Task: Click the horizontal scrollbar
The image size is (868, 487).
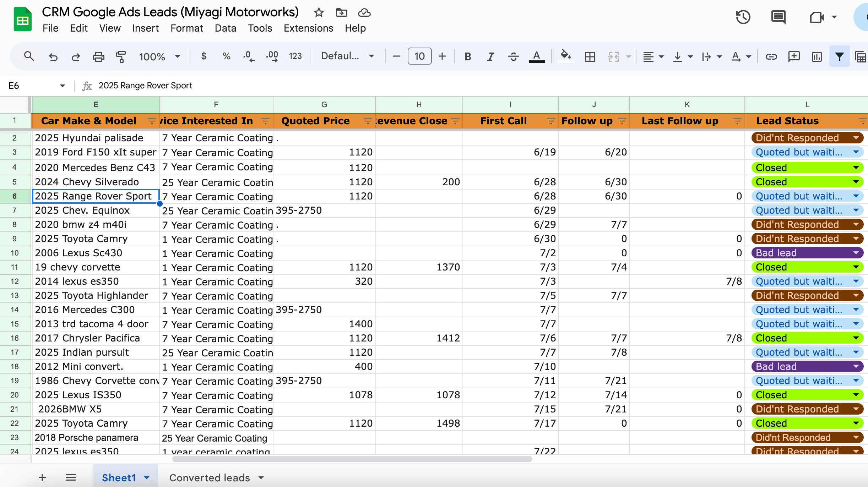Action: (352, 459)
